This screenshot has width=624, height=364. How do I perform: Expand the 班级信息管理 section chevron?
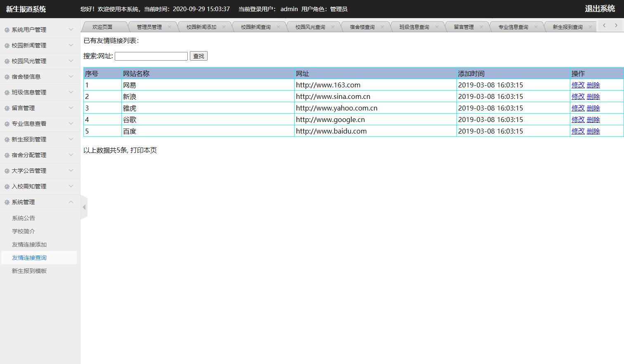[x=71, y=92]
